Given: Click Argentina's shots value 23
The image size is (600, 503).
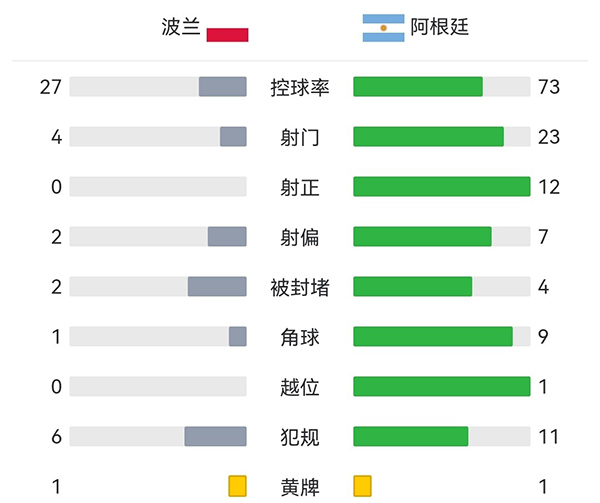Looking at the screenshot, I should (x=548, y=137).
